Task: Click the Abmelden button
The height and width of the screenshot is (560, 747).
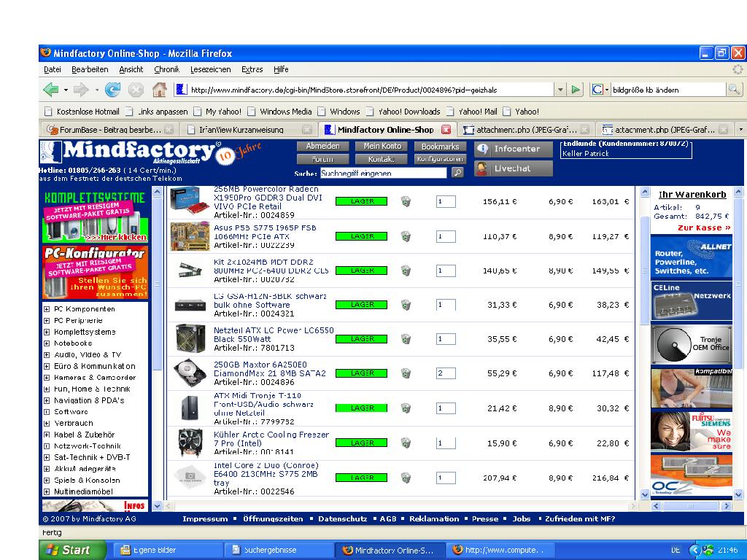Action: coord(323,146)
